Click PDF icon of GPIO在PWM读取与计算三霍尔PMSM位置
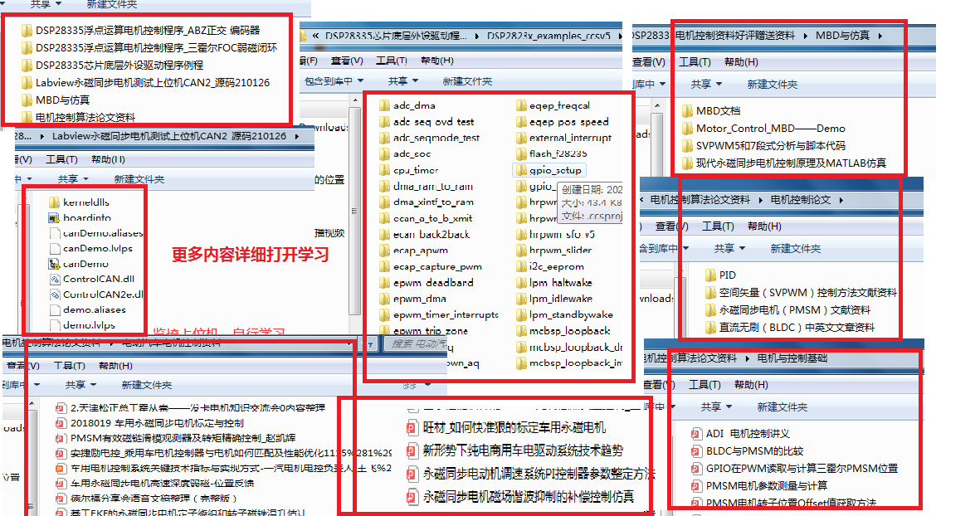The height and width of the screenshot is (516, 980). tap(696, 469)
